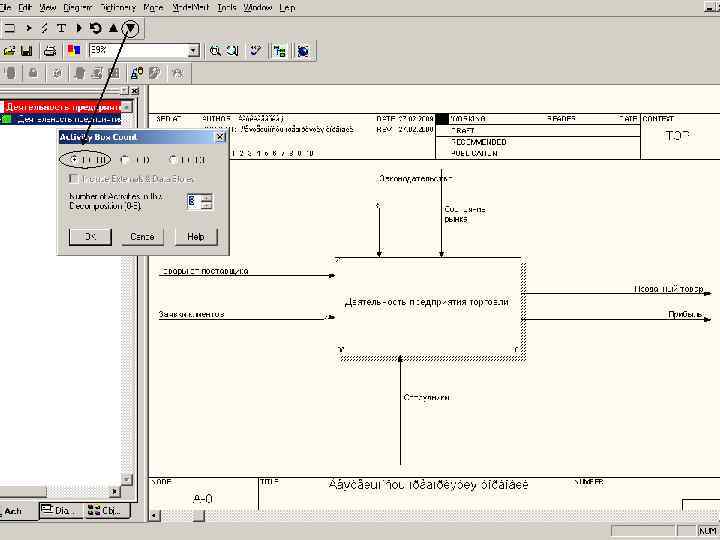This screenshot has width=720, height=540.
Task: Click the greyed lock icon
Action: coord(33,73)
